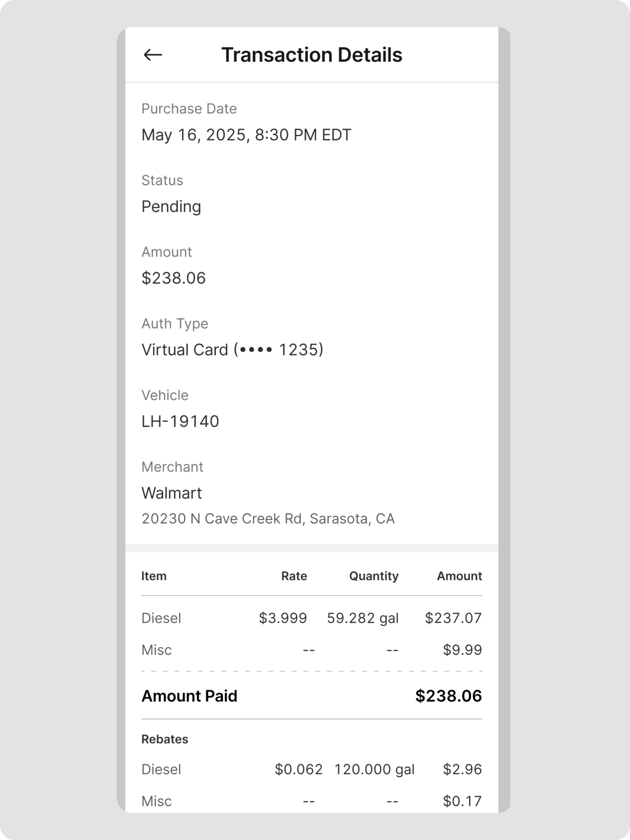Click the Rate column header
Screen dimensions: 630x840
pyautogui.click(x=294, y=576)
